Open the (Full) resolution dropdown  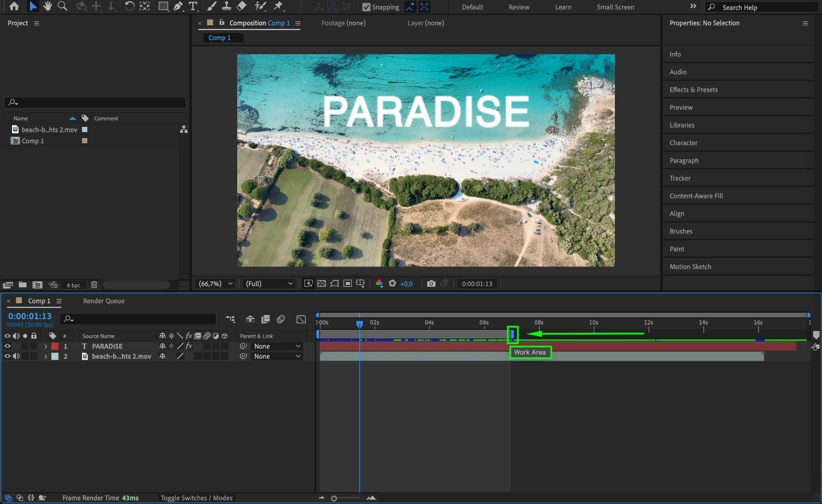coord(269,284)
